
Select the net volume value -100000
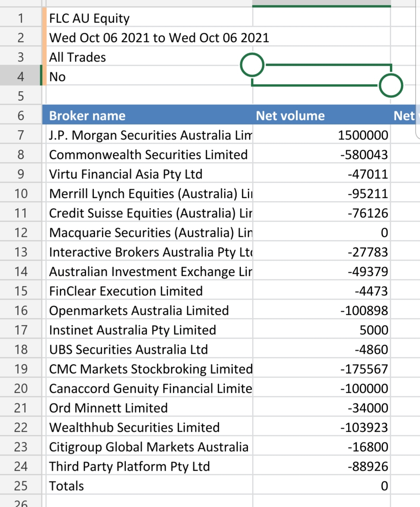pyautogui.click(x=321, y=388)
